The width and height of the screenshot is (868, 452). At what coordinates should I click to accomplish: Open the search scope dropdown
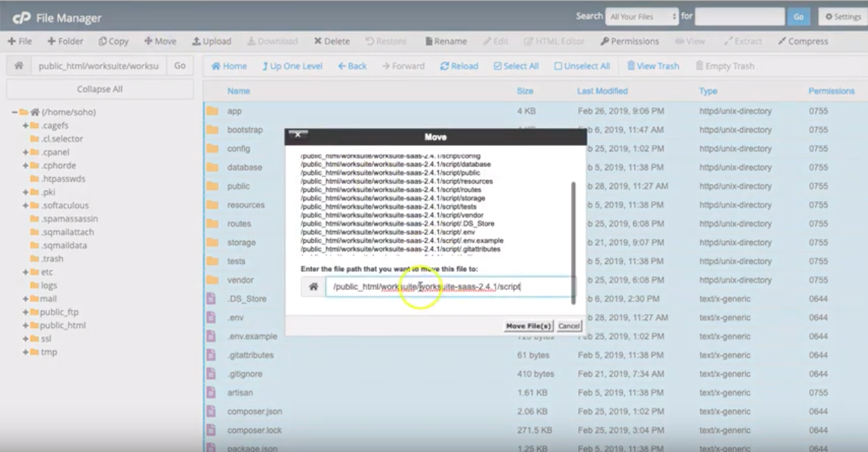(642, 17)
